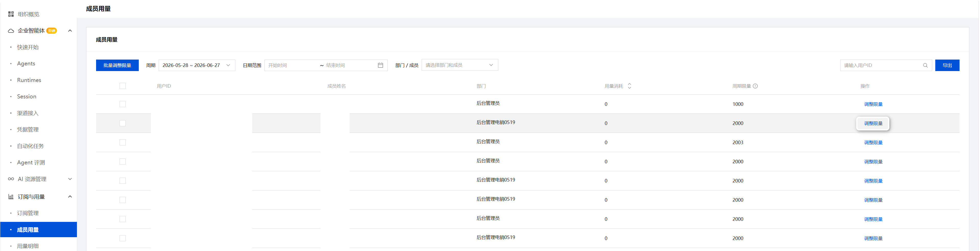Open Agent 评测 menu item

31,162
